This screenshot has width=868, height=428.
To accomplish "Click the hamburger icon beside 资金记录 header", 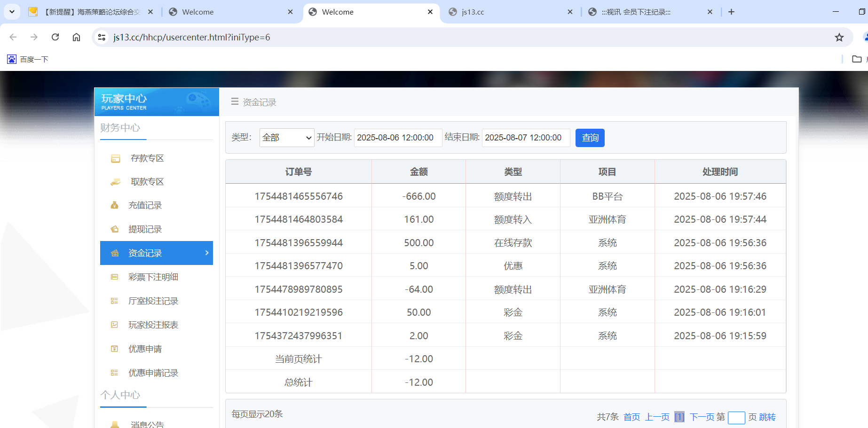I will tap(235, 101).
